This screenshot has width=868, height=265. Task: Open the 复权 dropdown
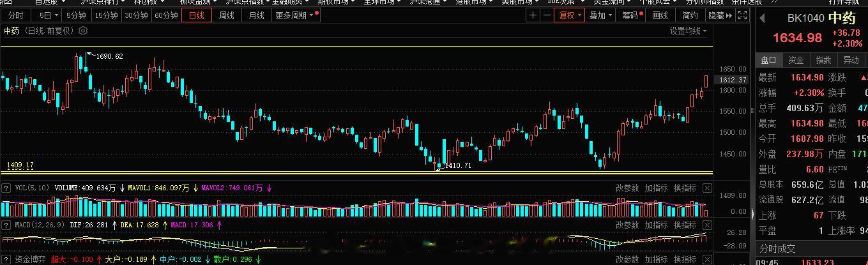pyautogui.click(x=570, y=15)
